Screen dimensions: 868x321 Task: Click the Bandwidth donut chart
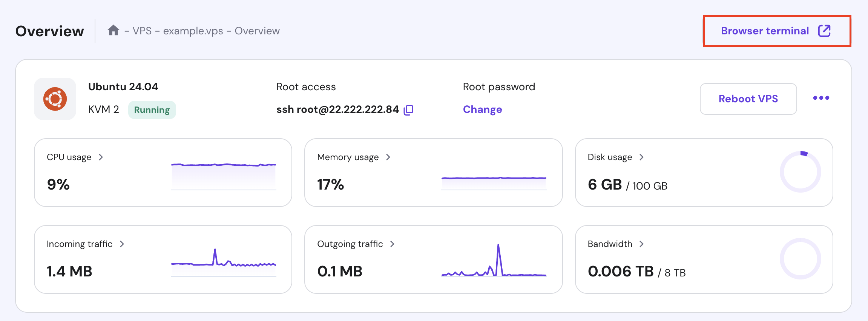800,259
